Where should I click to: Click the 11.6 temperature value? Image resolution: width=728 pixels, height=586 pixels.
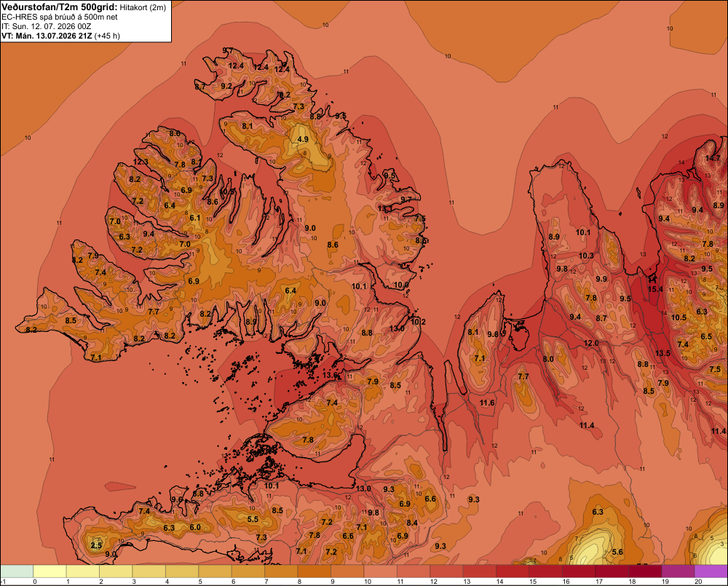[487, 403]
